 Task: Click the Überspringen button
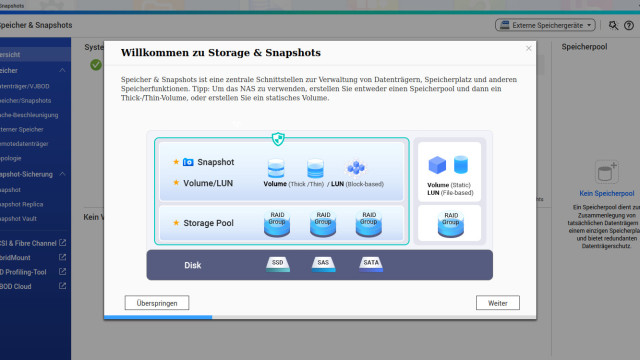tap(157, 303)
